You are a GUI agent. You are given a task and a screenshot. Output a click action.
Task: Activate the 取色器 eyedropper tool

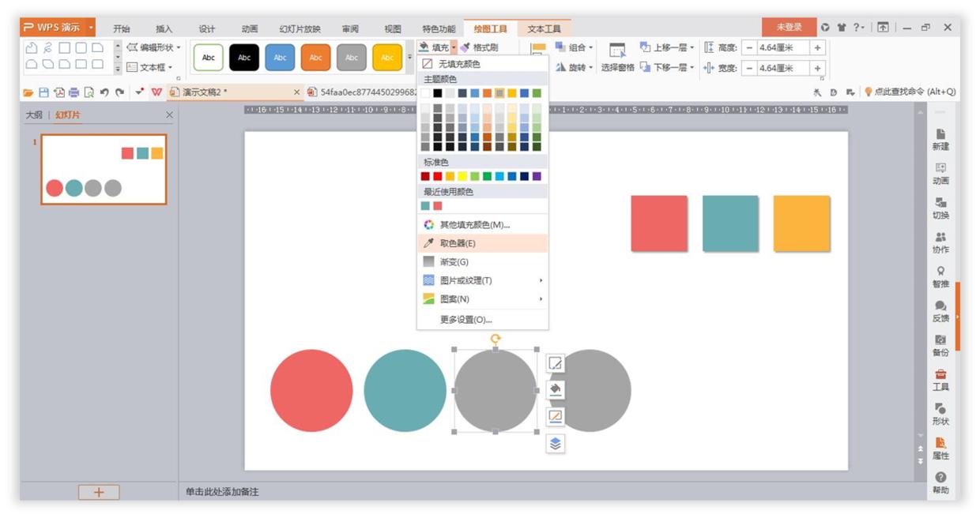468,243
